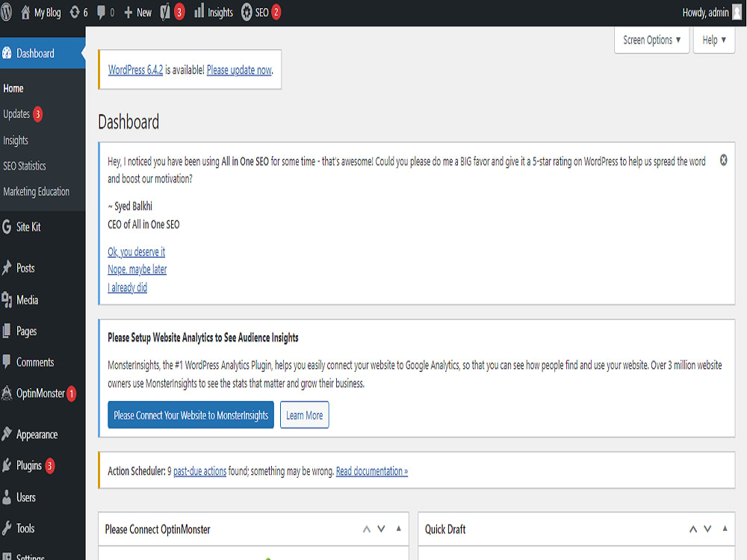Open updates icon showing 6
This screenshot has width=747, height=560.
74,13
